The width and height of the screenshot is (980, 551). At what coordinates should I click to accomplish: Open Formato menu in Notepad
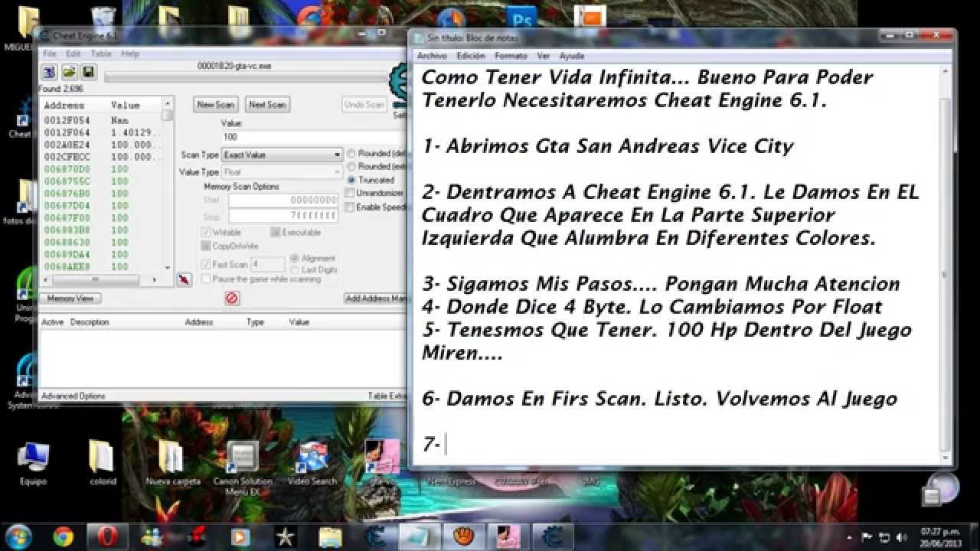point(511,56)
